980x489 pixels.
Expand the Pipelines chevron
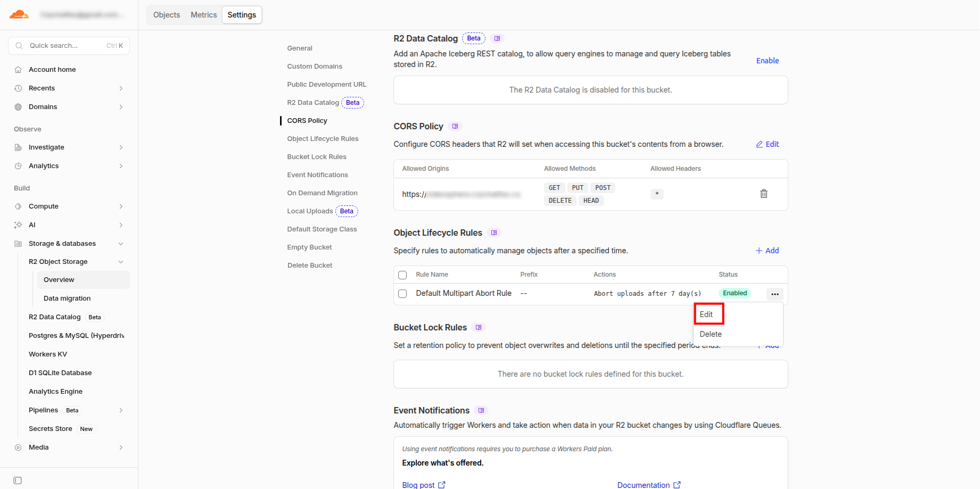tap(121, 410)
